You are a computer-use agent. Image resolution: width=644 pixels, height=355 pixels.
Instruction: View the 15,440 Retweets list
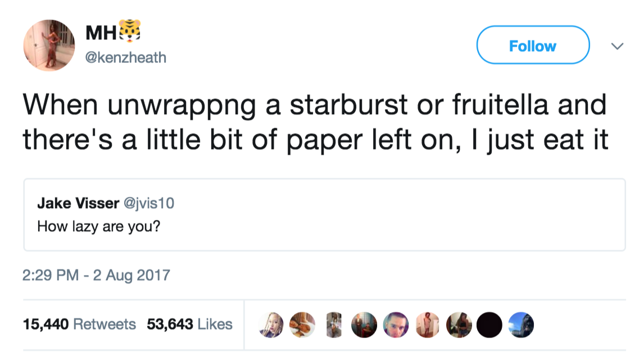tap(79, 324)
